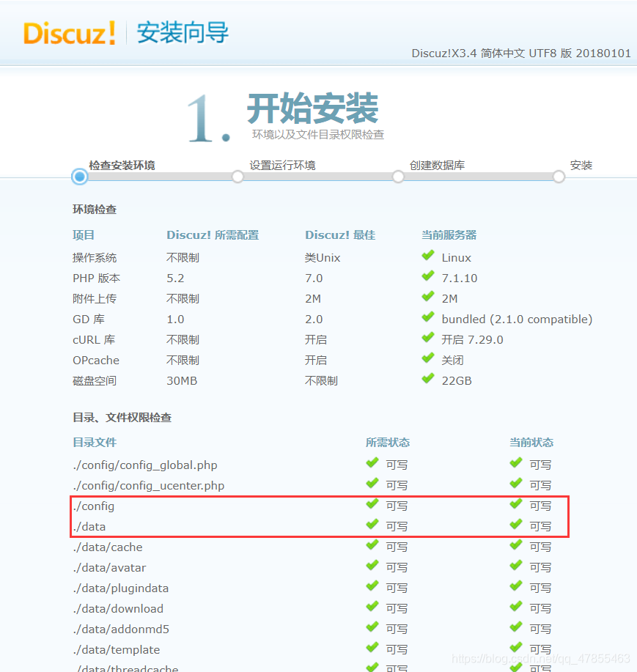The width and height of the screenshot is (637, 672).
Task: Click the ./data/plugindata path
Action: point(120,588)
